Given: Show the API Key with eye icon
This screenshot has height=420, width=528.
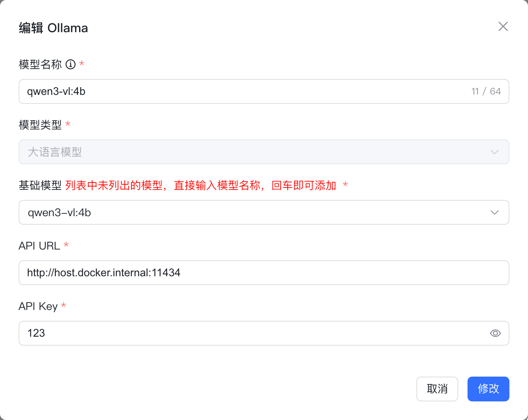Looking at the screenshot, I should [x=495, y=333].
